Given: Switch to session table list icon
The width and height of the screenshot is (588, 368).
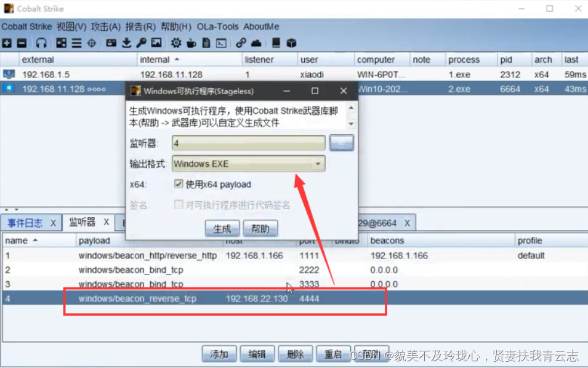Looking at the screenshot, I should click(76, 43).
